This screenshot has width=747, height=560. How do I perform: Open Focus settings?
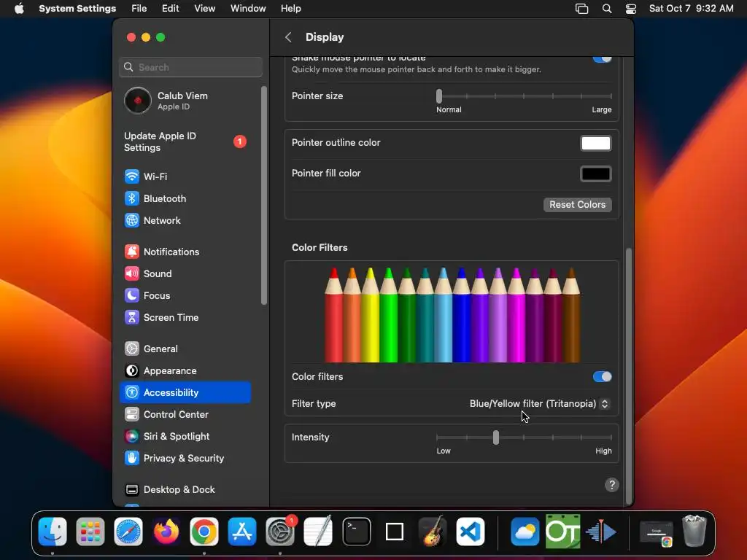(x=185, y=296)
